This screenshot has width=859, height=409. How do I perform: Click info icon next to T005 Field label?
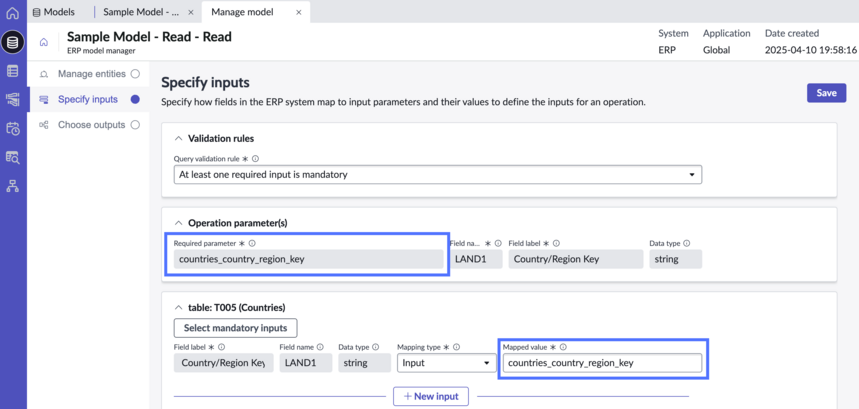(x=221, y=347)
